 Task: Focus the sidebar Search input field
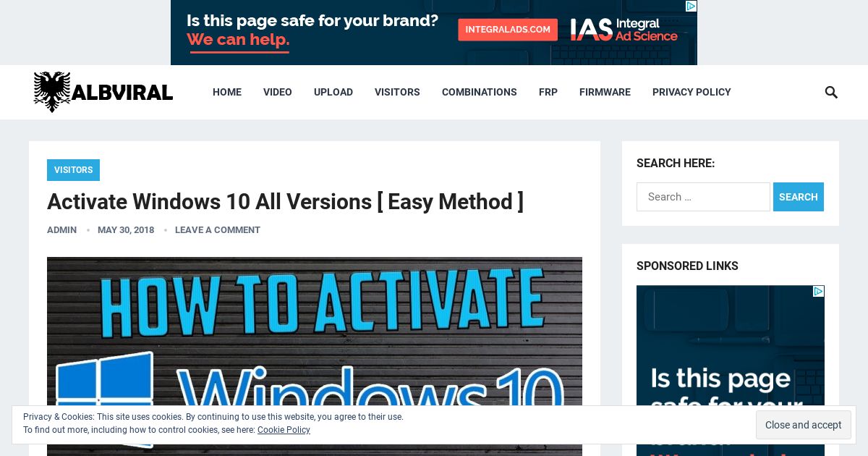(703, 197)
